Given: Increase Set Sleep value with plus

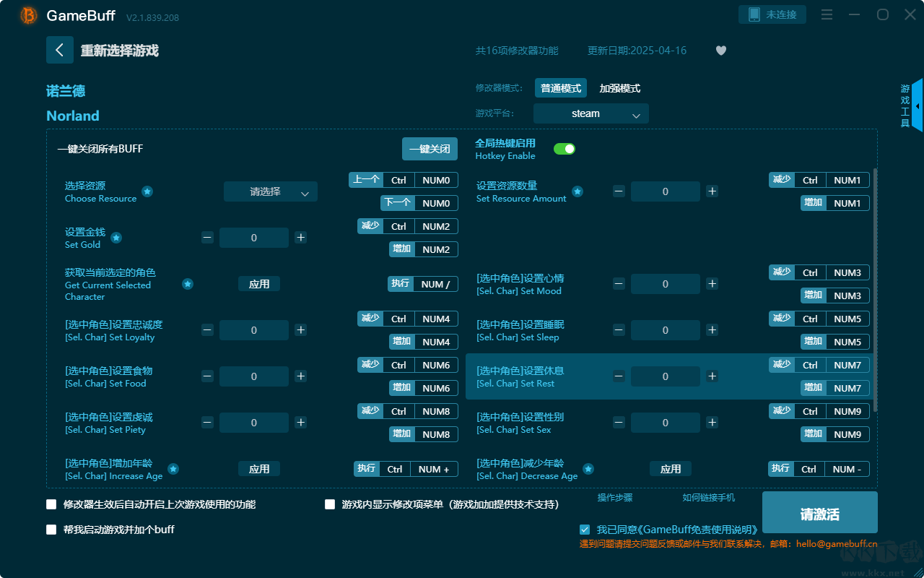Looking at the screenshot, I should (712, 330).
